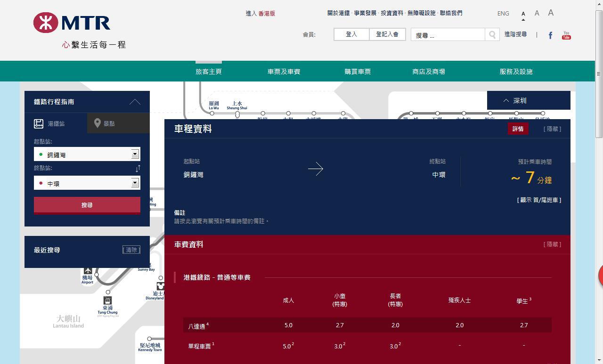
Task: Open the MTR Facebook page icon
Action: [x=550, y=35]
